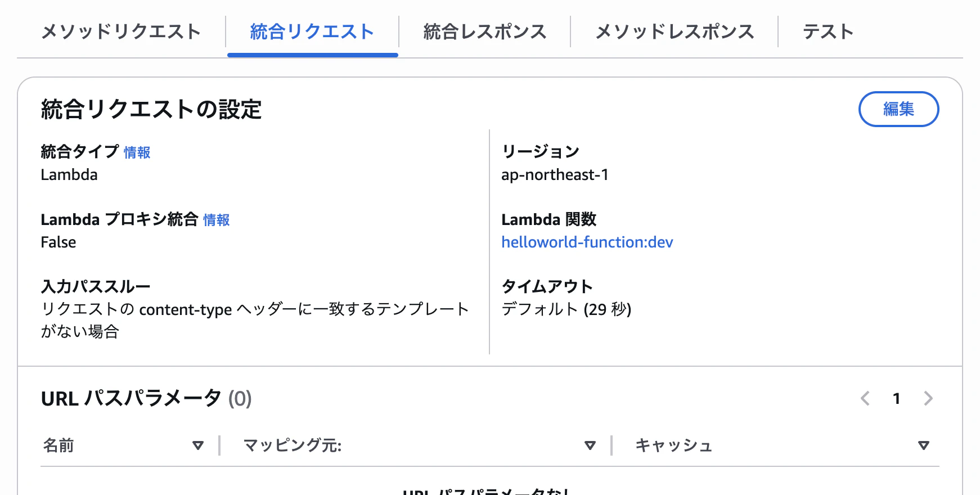Click the 編集 button
This screenshot has width=980, height=495.
pyautogui.click(x=898, y=109)
